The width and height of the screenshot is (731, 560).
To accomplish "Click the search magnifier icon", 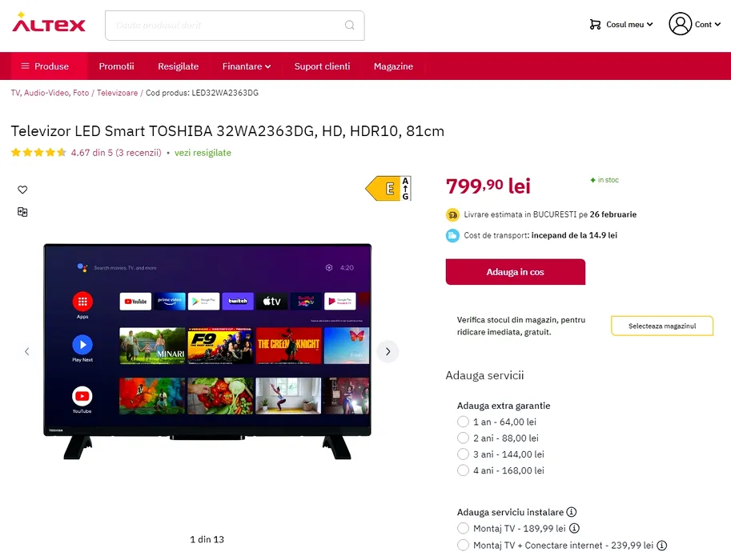I will click(350, 25).
